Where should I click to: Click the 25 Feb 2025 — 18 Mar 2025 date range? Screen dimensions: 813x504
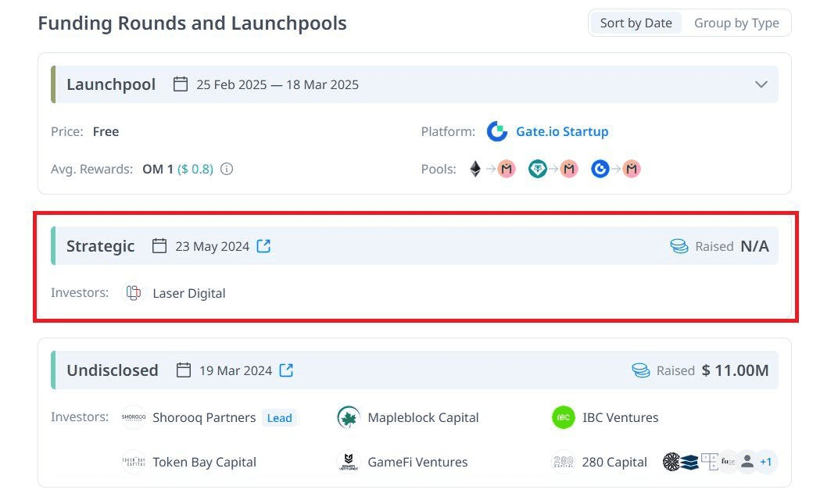[x=278, y=84]
